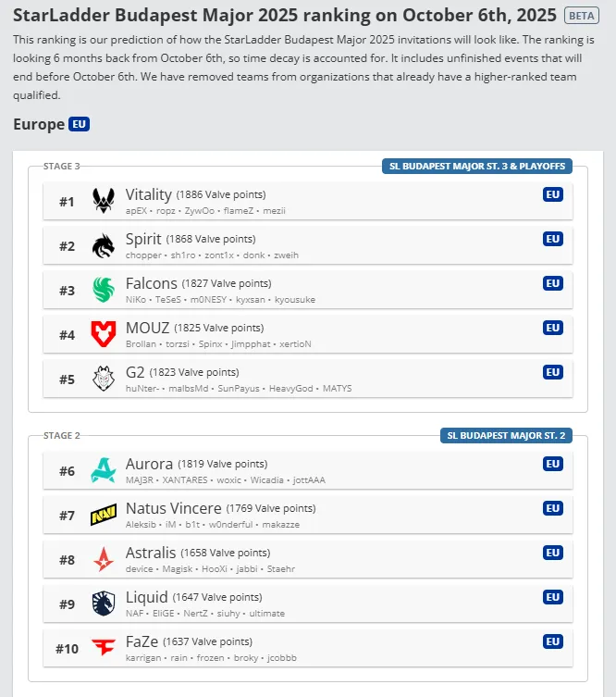Click the MOUZ red logo
The width and height of the screenshot is (616, 697).
(103, 334)
